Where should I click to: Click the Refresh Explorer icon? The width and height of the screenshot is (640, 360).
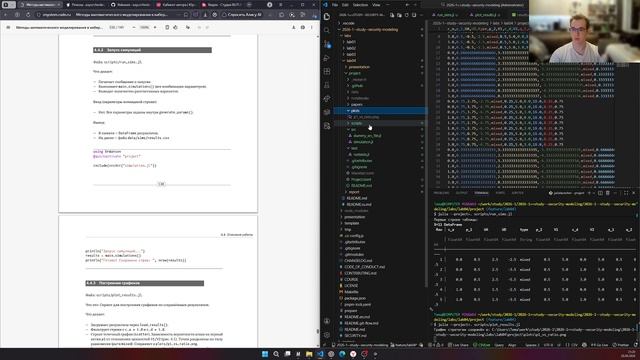(x=407, y=15)
